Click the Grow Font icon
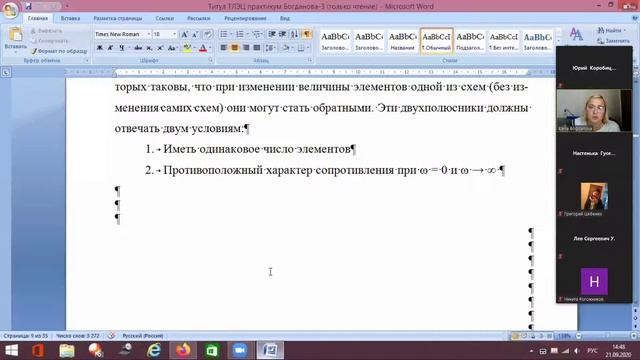 pyautogui.click(x=184, y=34)
